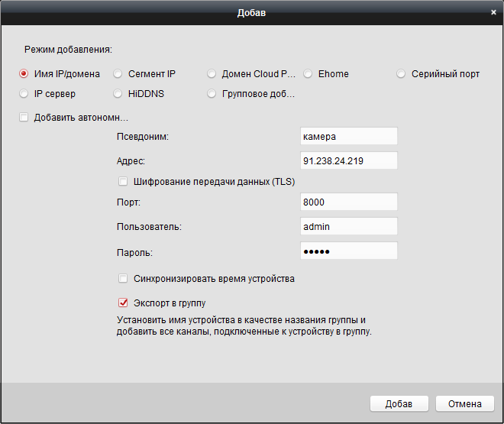Select the Домен Cloud P... option
504x424 pixels.
(212, 74)
